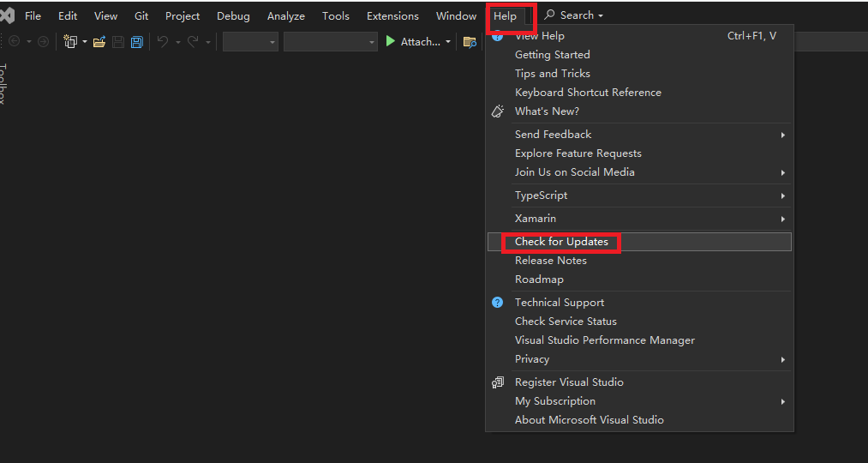Open Release Notes
868x463 pixels.
click(x=639, y=261)
